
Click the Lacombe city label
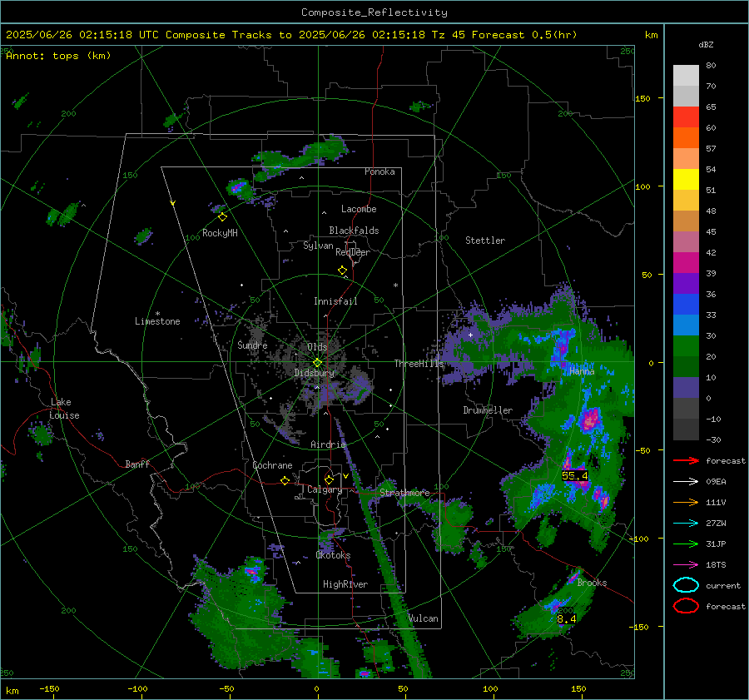pyautogui.click(x=359, y=209)
